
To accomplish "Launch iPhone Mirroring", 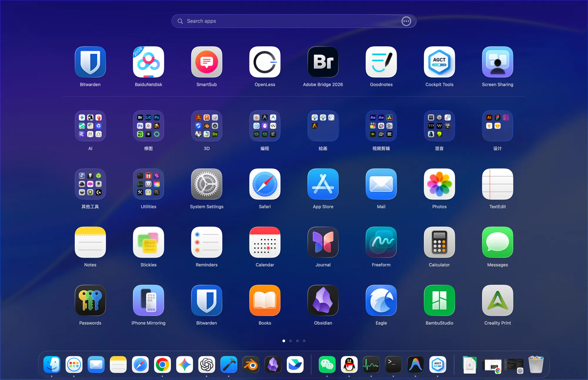I will pyautogui.click(x=148, y=300).
